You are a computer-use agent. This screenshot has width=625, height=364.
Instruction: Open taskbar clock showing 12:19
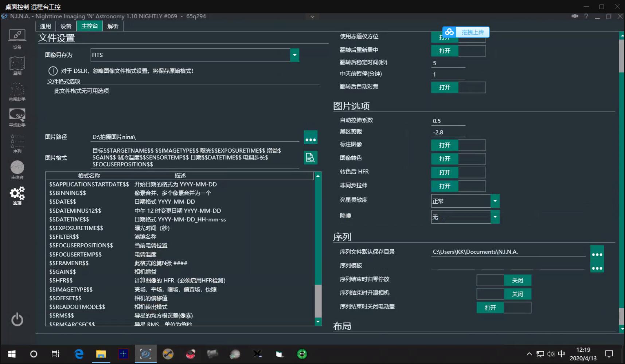(x=583, y=354)
